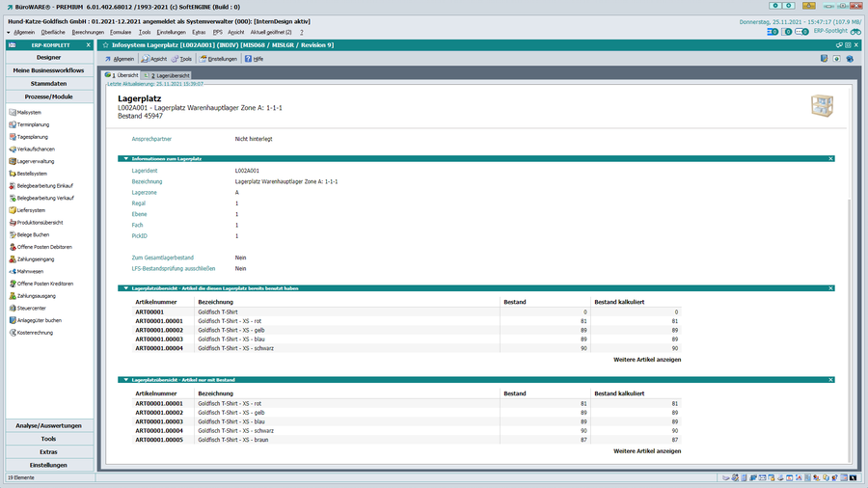Open the Einstellungen toolbar button
868x488 pixels.
click(218, 59)
